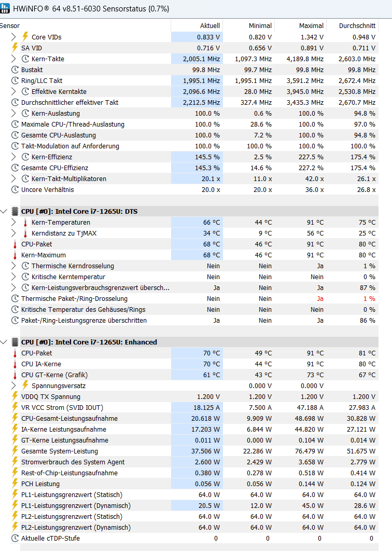The image size is (392, 551).
Task: Click the red 'Ja' maximal value
Action: tap(320, 298)
